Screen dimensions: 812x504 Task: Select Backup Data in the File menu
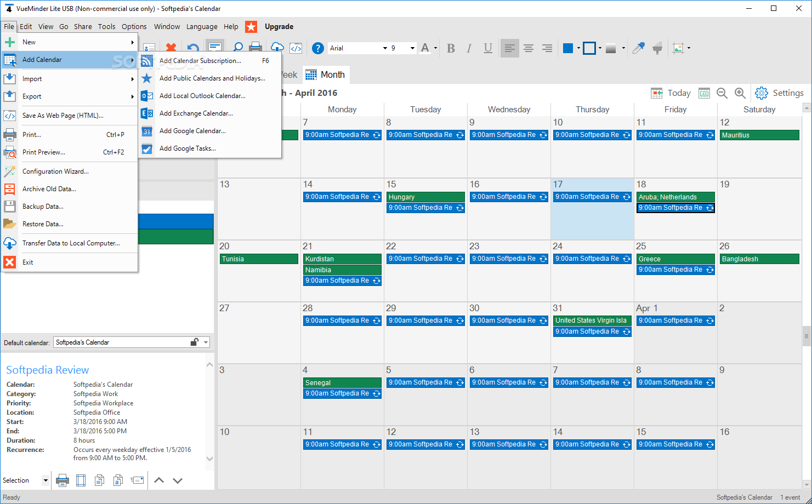pos(70,207)
